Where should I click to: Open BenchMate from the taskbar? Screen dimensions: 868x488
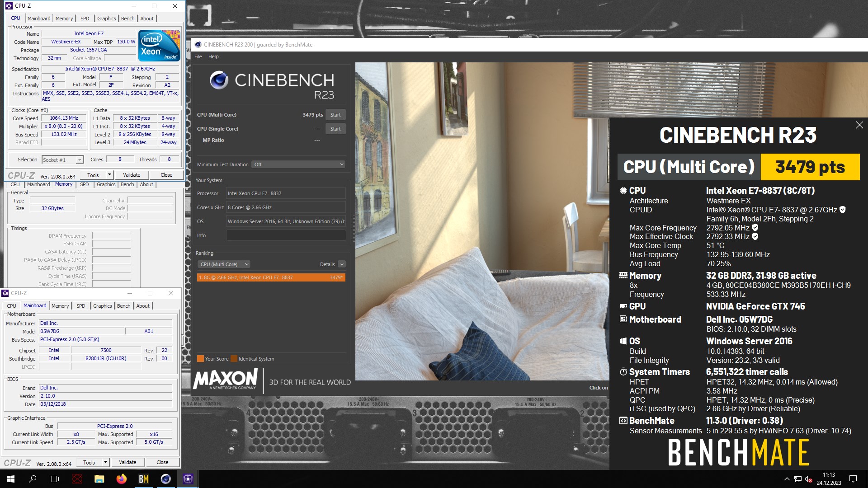(143, 479)
